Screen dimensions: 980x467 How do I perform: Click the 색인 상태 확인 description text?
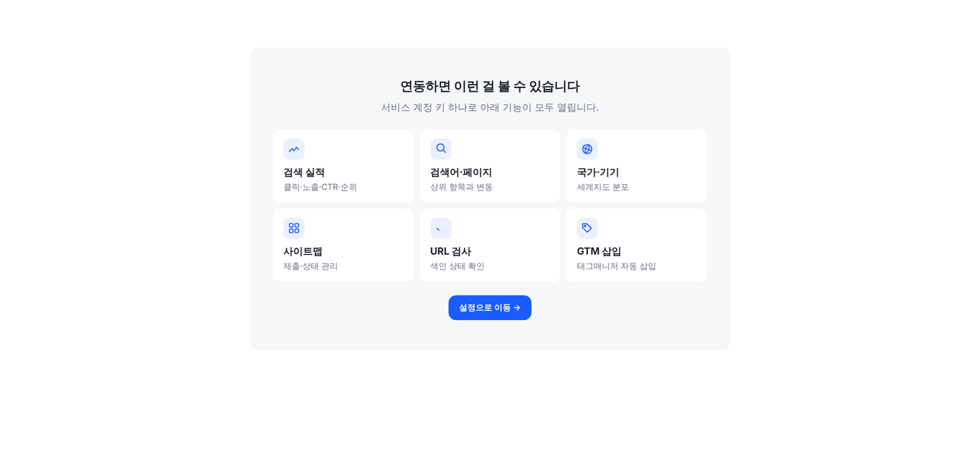(457, 266)
